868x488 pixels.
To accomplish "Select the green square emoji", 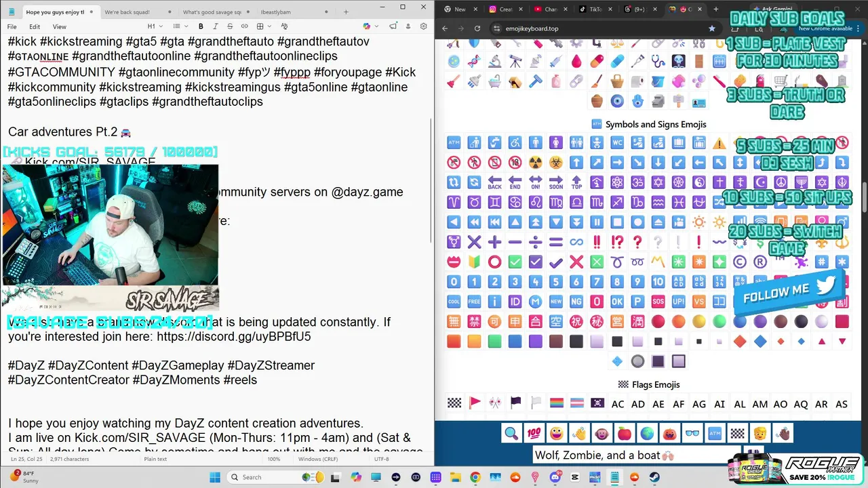I will coord(494,341).
